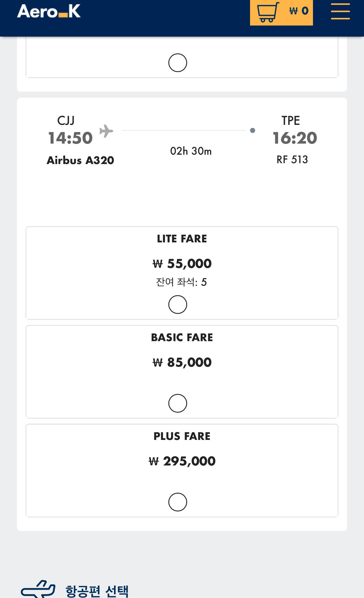Click the ₩ 85,000 Basic Fare price
Screen dimensions: 364x598
(x=182, y=362)
